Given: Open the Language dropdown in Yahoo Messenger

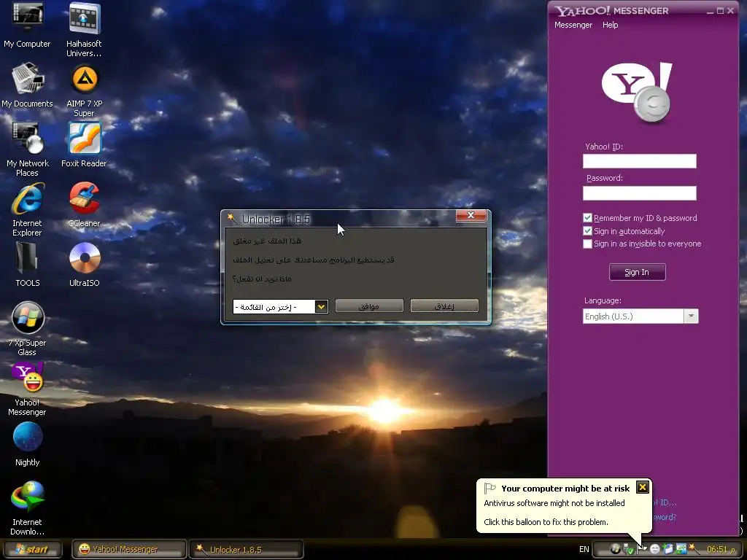Looking at the screenshot, I should (x=691, y=316).
